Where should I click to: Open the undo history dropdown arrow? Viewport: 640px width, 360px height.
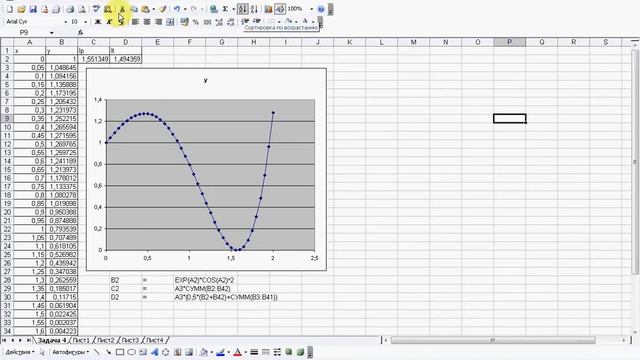pos(184,9)
